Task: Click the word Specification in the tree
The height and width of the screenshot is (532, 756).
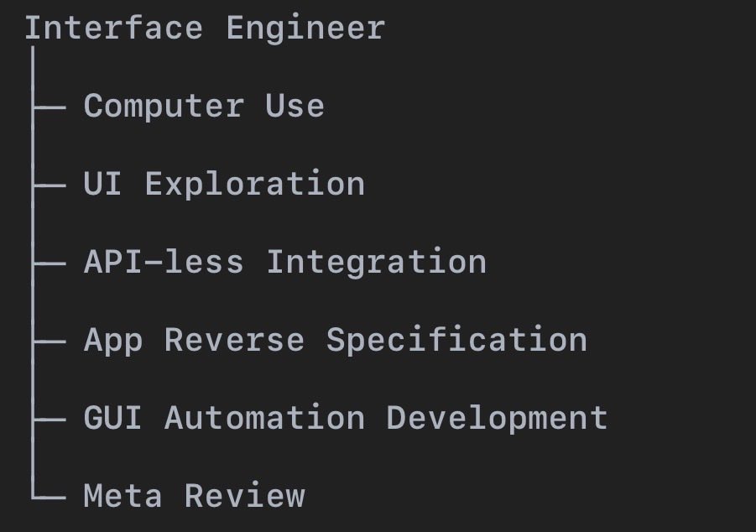Action: pos(456,341)
